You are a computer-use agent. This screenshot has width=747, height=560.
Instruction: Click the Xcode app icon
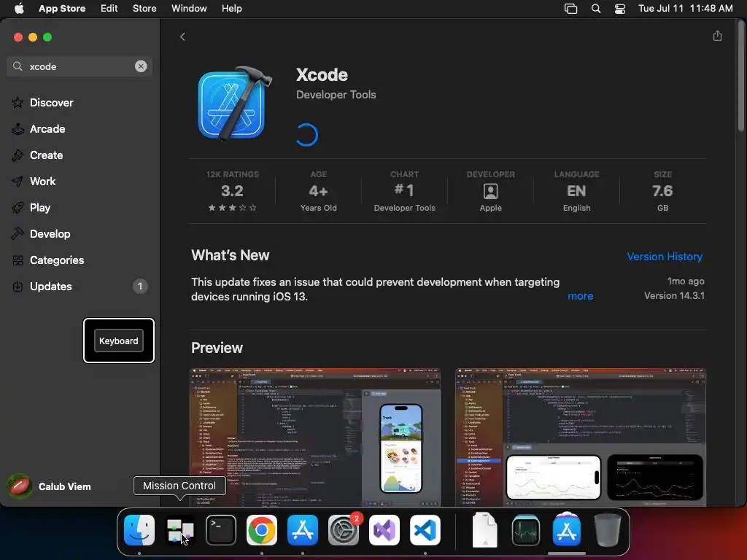tap(234, 104)
